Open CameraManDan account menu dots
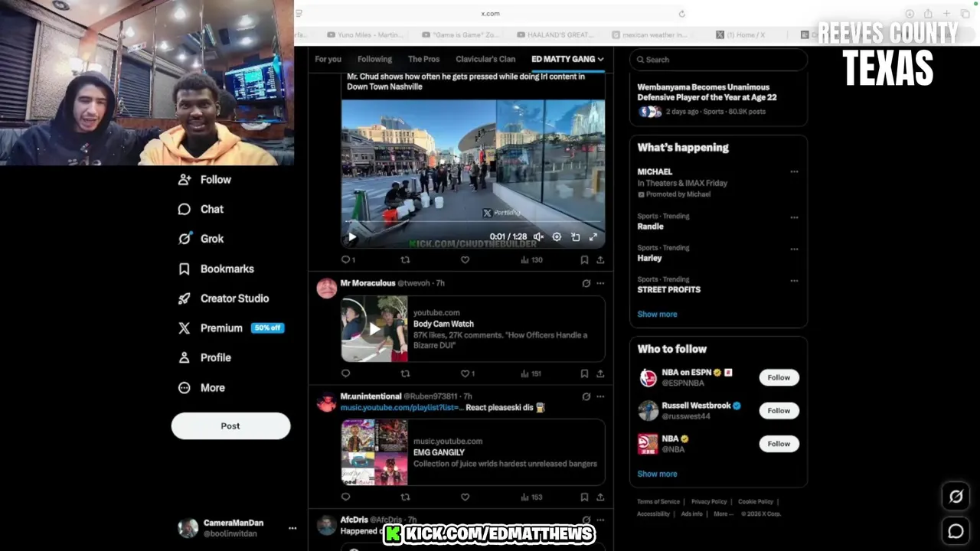 click(x=292, y=528)
